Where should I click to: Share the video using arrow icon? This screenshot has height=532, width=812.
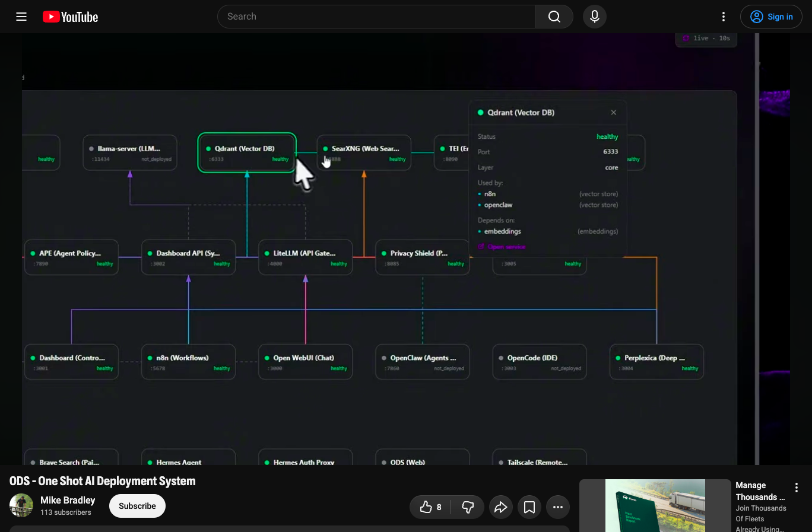tap(500, 507)
